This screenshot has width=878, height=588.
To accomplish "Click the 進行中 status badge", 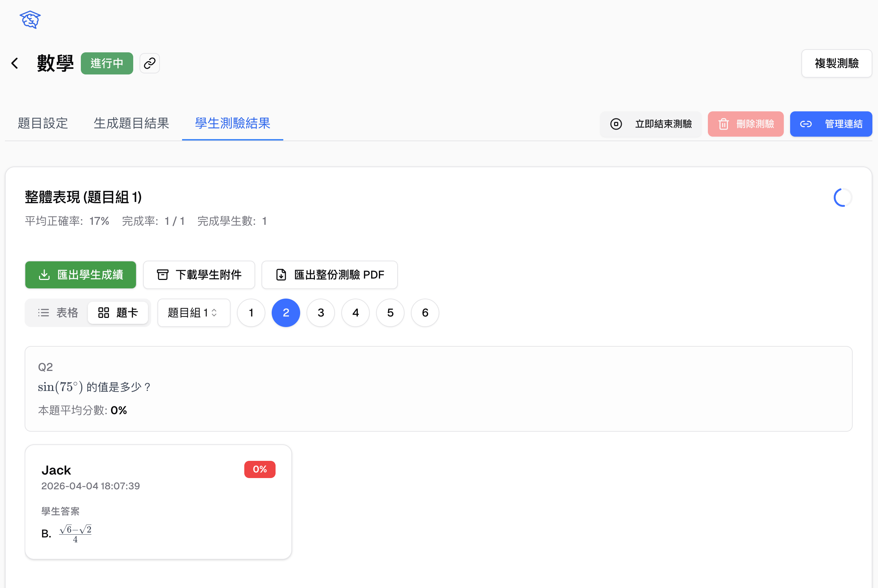I will click(107, 63).
